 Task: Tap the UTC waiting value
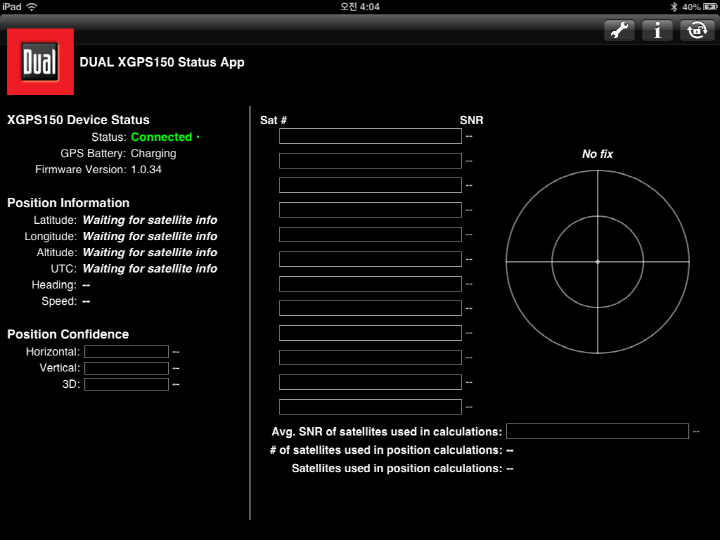click(150, 268)
